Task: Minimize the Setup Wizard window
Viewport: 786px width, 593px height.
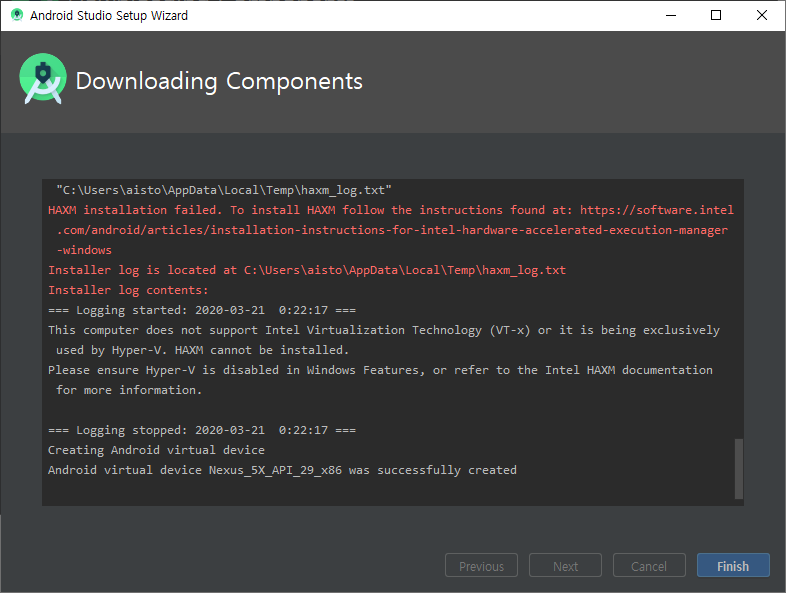Action: (671, 16)
